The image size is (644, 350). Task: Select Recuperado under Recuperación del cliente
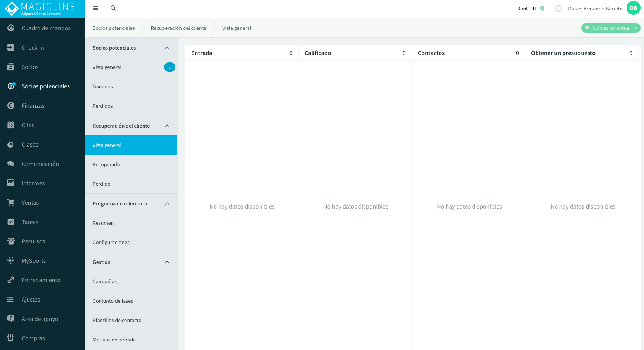point(131,164)
